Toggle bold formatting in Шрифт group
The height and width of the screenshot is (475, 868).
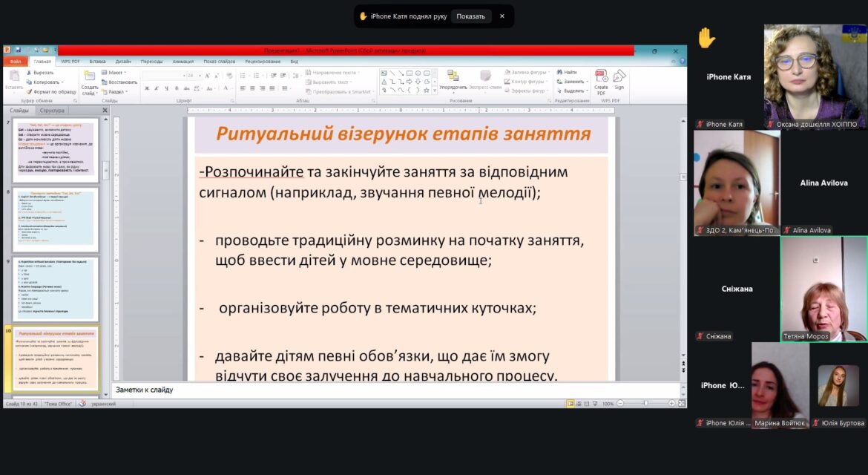147,88
